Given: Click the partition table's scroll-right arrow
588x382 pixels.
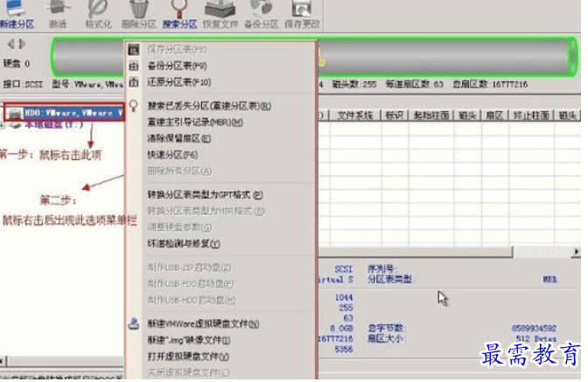Looking at the screenshot, I should pos(577,252).
